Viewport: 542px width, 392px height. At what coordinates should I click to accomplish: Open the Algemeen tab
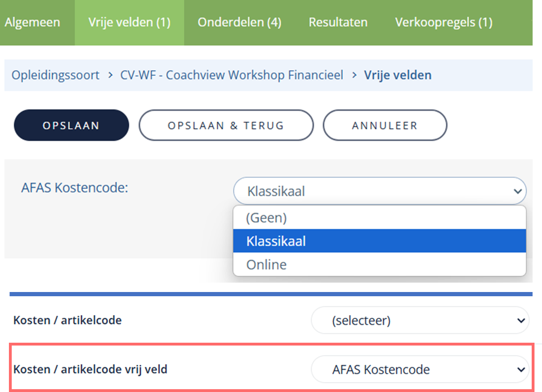(x=33, y=23)
